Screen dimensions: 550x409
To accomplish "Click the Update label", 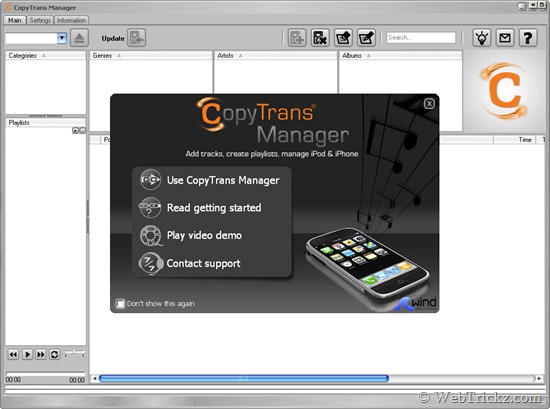I will [x=113, y=38].
